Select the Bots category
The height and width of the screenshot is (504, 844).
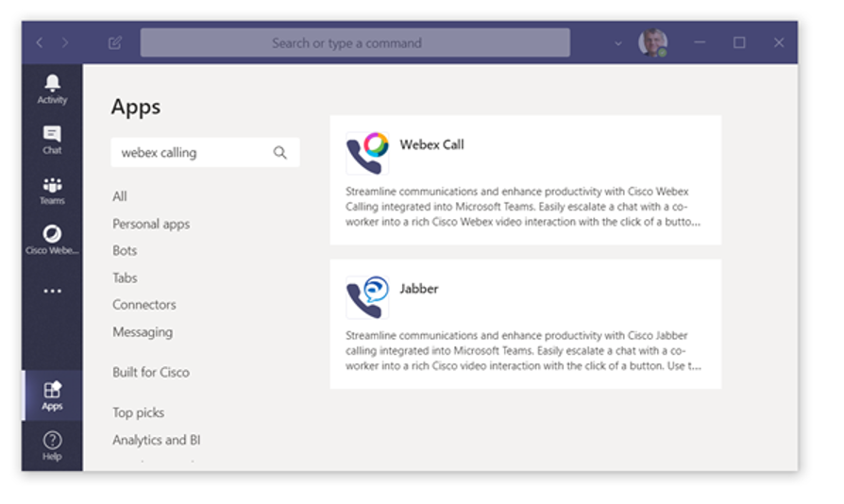125,251
